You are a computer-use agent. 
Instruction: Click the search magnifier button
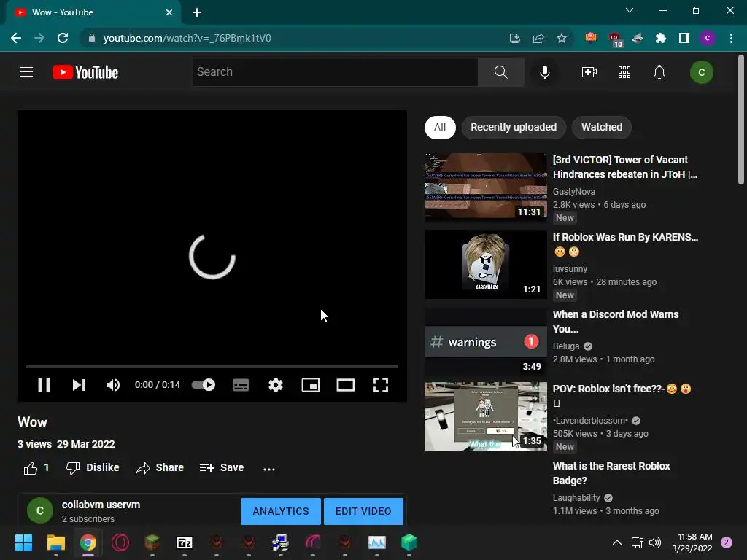500,72
